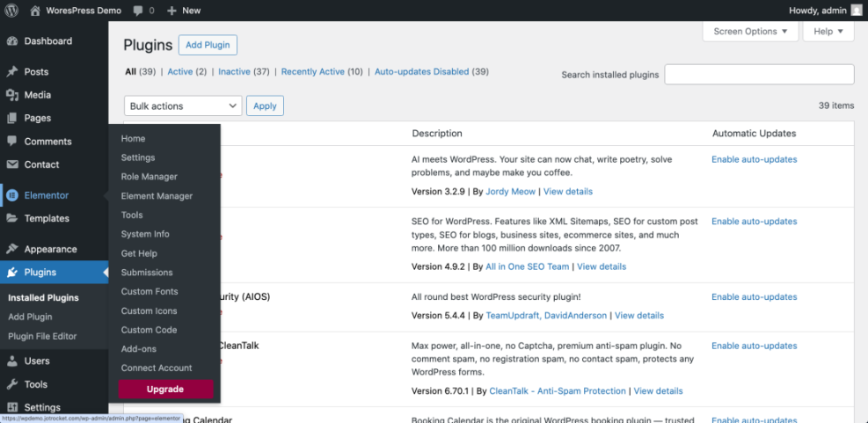This screenshot has width=868, height=423.
Task: Select Get Help in Elementor submenu
Action: click(139, 253)
